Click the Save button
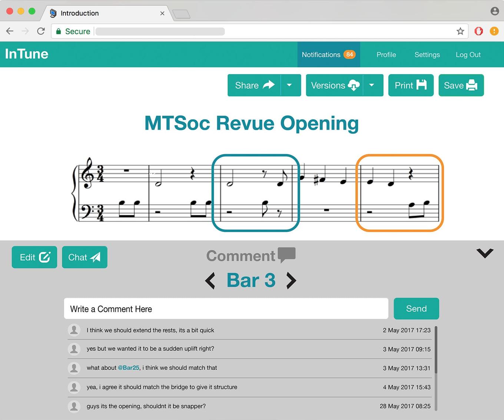 coord(461,86)
